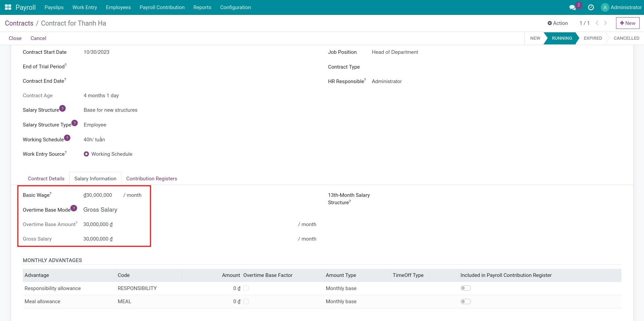Open Payroll app title
Viewport: 644px width, 321px height.
[26, 7]
